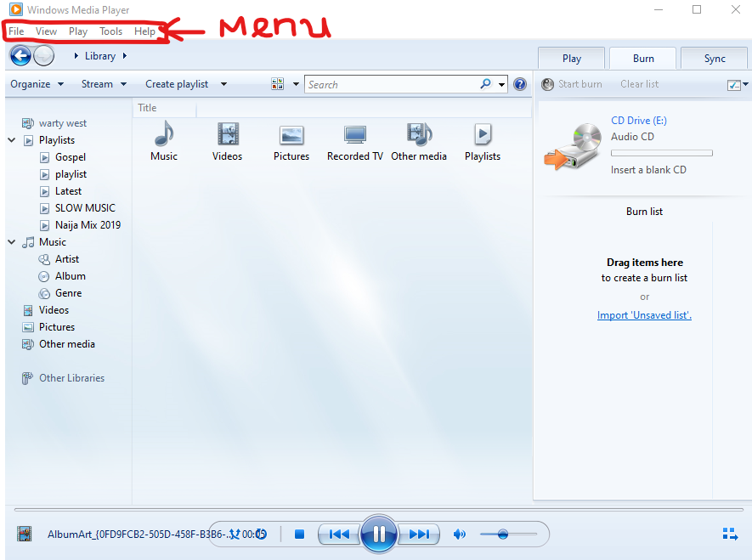The image size is (752, 560).
Task: Pause the current track
Action: pyautogui.click(x=378, y=534)
